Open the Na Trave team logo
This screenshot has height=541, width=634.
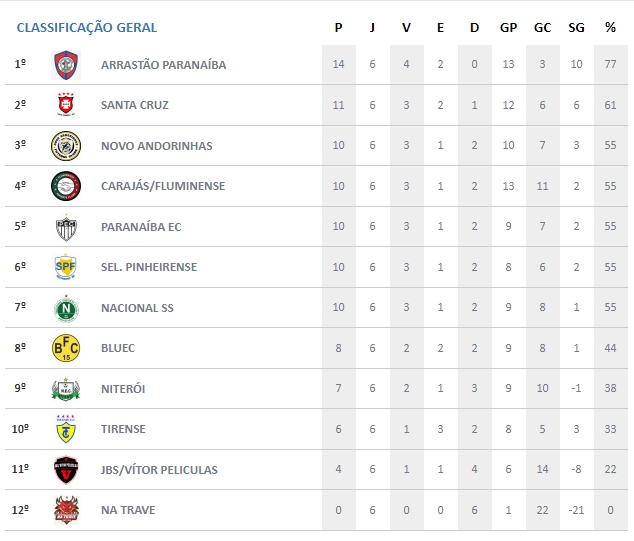(65, 510)
